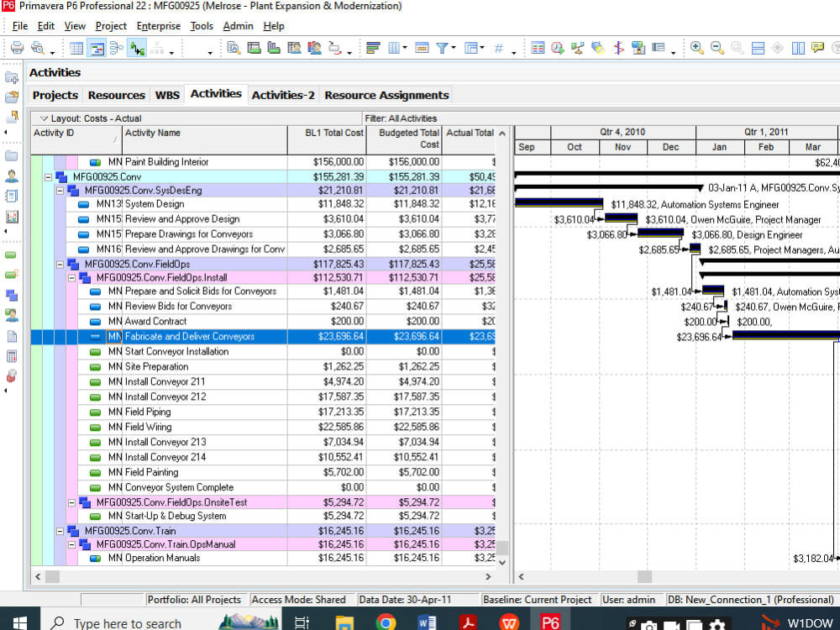Toggle the bottom layout split icon
Viewport: 840px width, 630px height.
tap(758, 48)
